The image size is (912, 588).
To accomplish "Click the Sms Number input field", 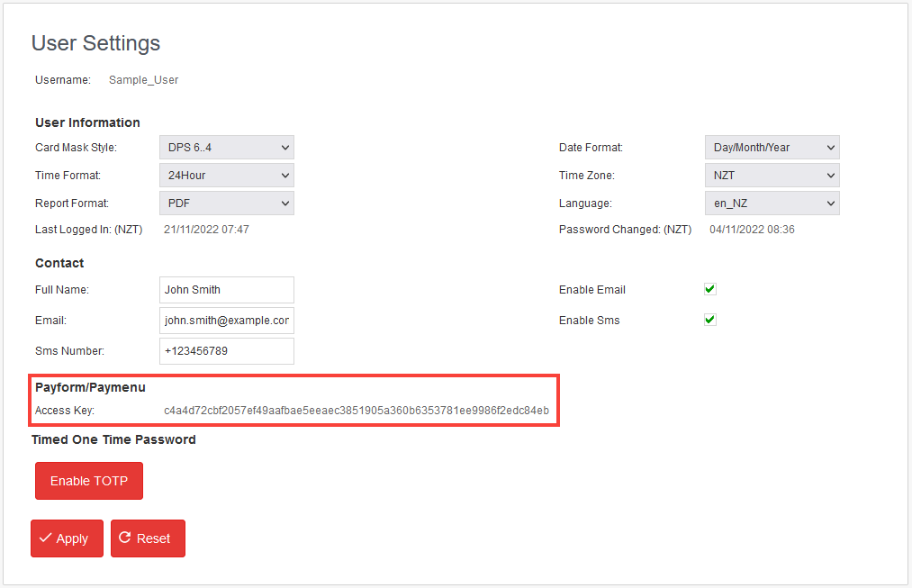I will point(226,351).
